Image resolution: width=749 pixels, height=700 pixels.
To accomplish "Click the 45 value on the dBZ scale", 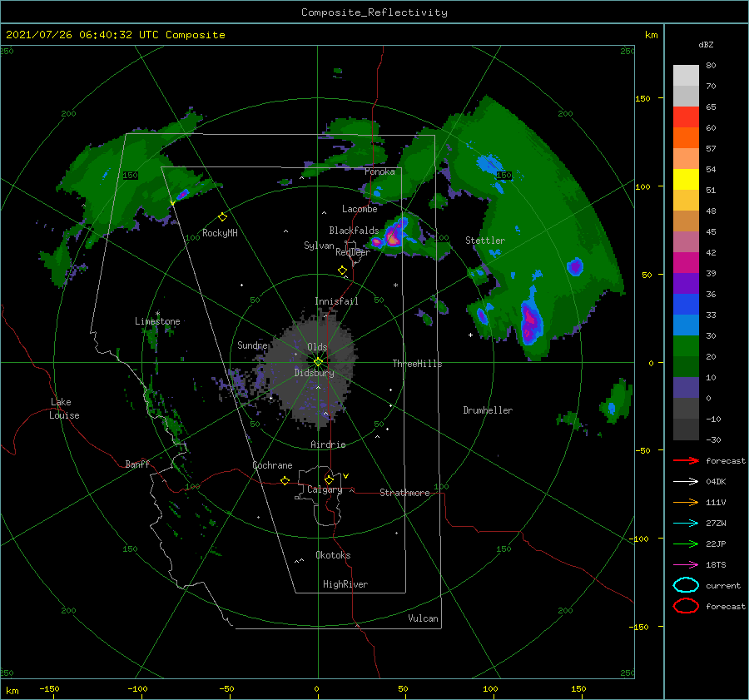I will 711,231.
